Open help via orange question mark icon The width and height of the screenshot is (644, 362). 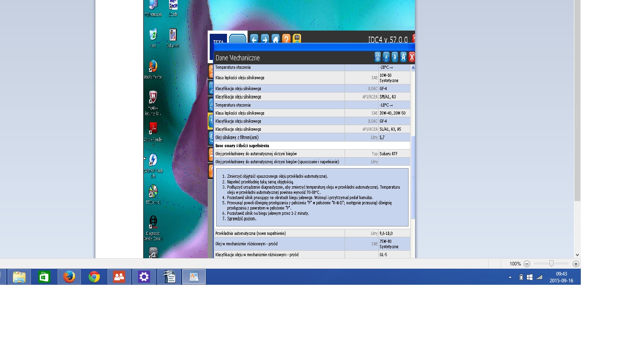286,39
